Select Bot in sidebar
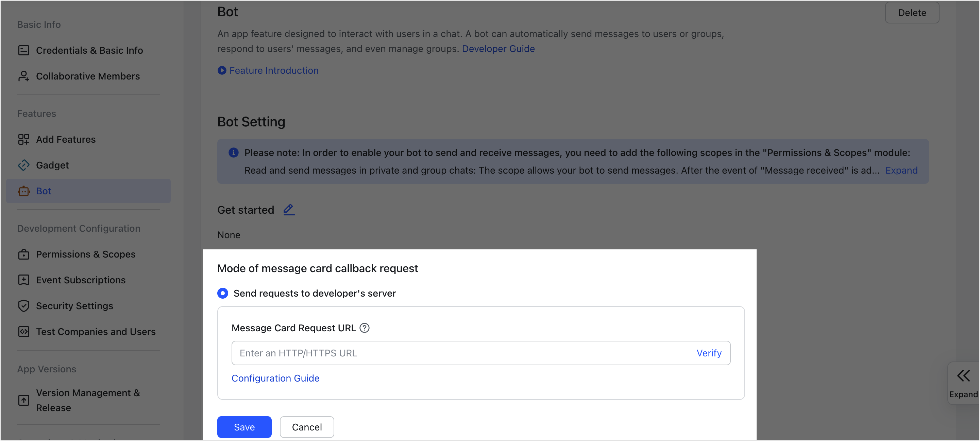Screen dimensions: 980x441 [x=88, y=191]
